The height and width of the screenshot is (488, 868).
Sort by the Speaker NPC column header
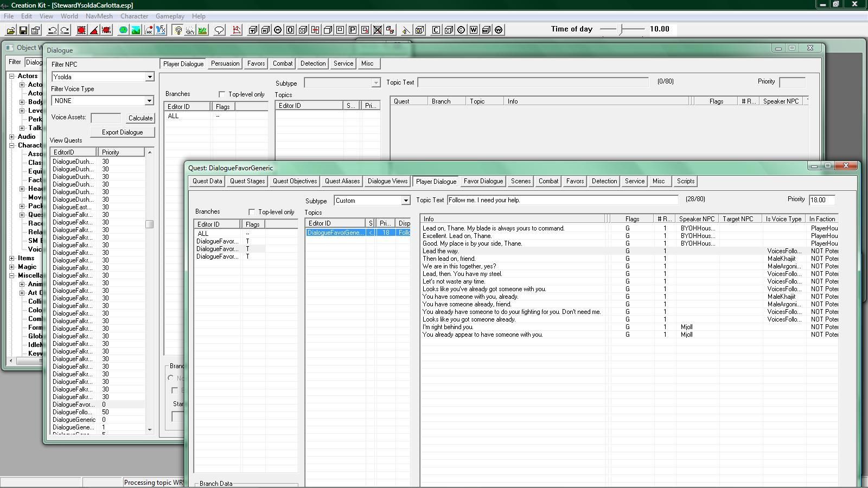(x=697, y=219)
